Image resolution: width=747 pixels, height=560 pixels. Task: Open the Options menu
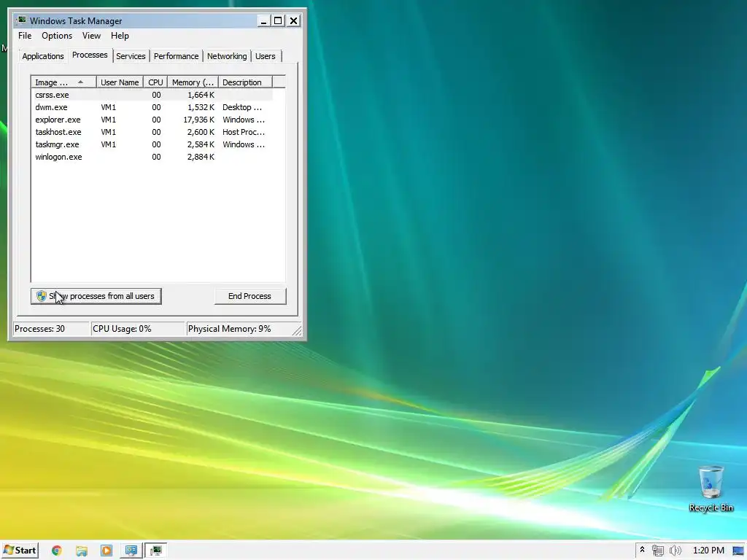pos(57,36)
